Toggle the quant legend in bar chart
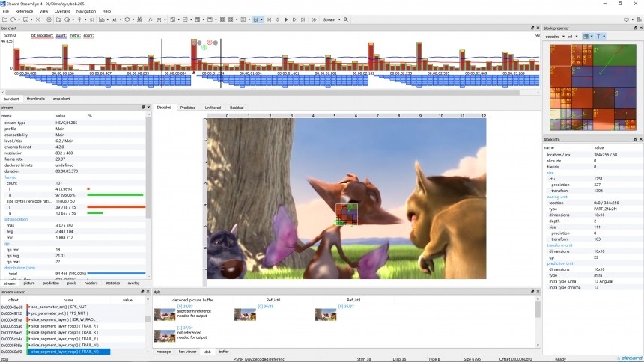 click(61, 35)
